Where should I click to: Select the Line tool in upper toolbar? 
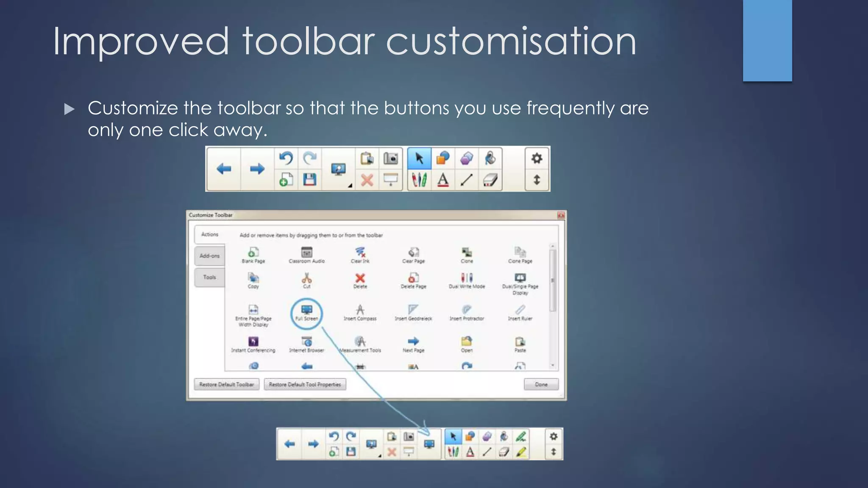point(467,180)
